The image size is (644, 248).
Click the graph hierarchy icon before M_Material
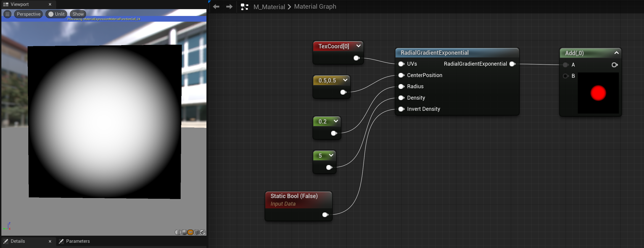point(244,7)
